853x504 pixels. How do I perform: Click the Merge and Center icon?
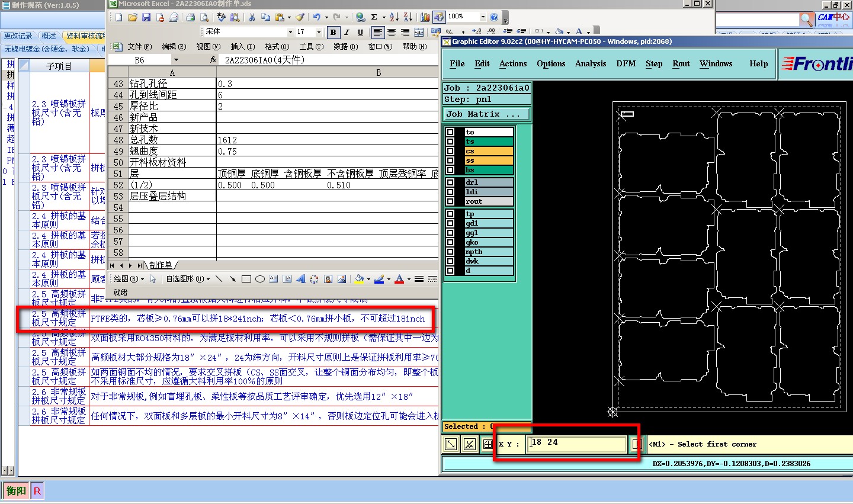coord(419,33)
